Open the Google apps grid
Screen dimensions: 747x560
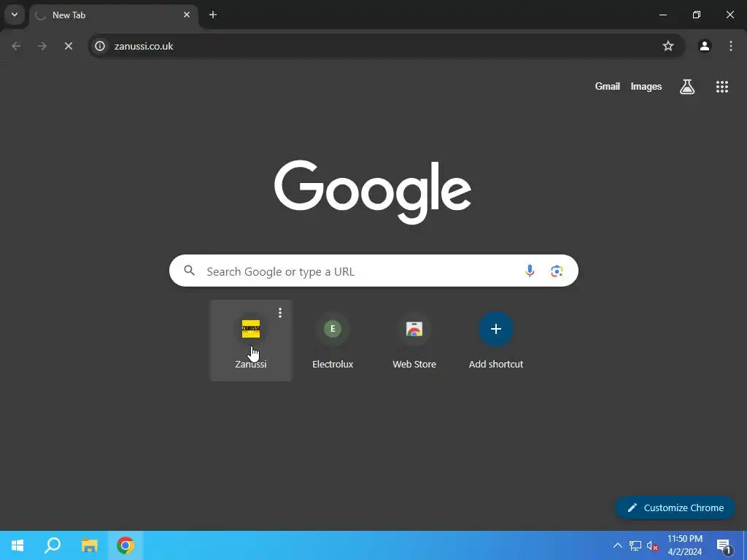pos(721,87)
